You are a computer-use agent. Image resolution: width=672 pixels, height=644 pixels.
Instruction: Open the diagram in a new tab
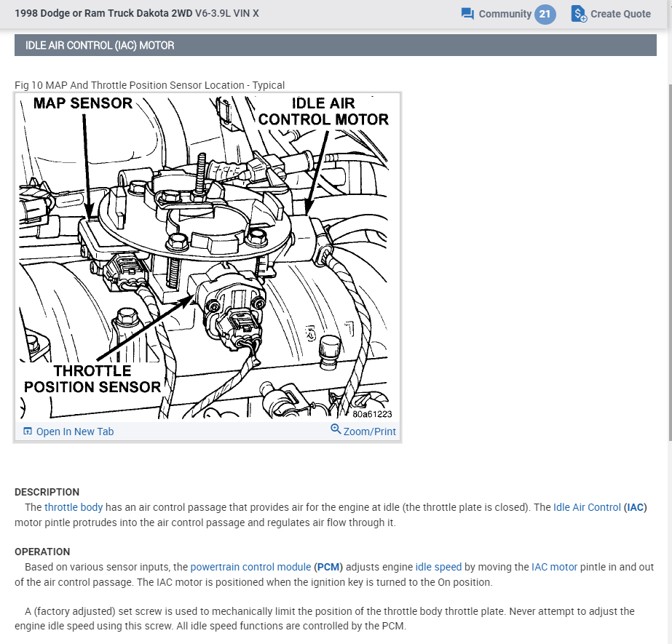click(68, 432)
